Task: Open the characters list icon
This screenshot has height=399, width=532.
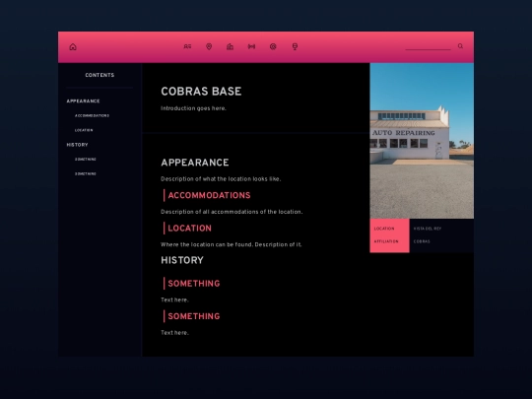Action: pos(187,46)
